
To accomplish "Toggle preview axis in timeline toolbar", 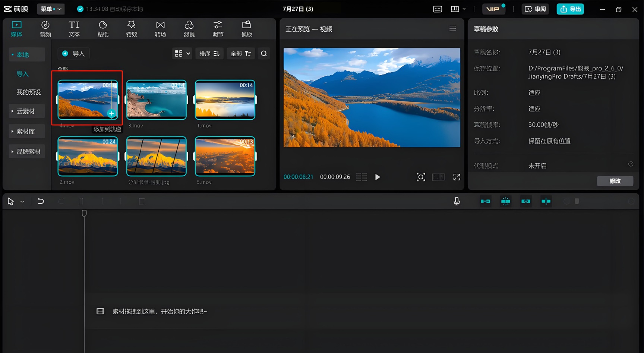I will [x=546, y=201].
